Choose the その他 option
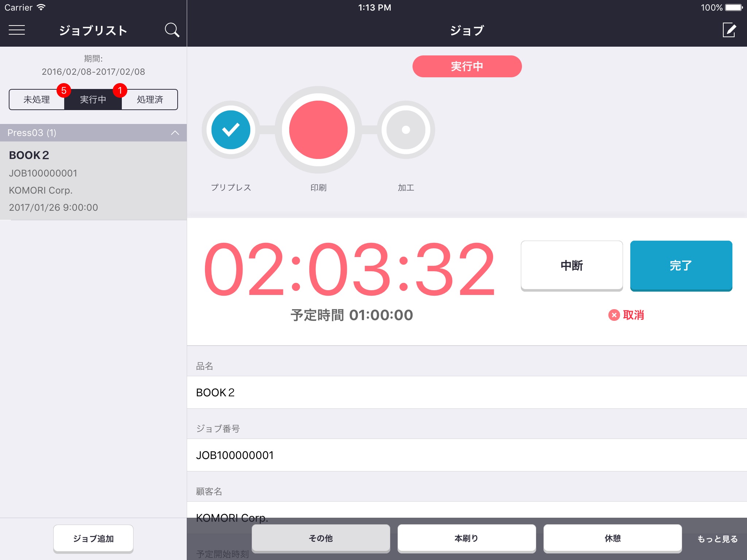Image resolution: width=747 pixels, height=560 pixels. pyautogui.click(x=321, y=538)
